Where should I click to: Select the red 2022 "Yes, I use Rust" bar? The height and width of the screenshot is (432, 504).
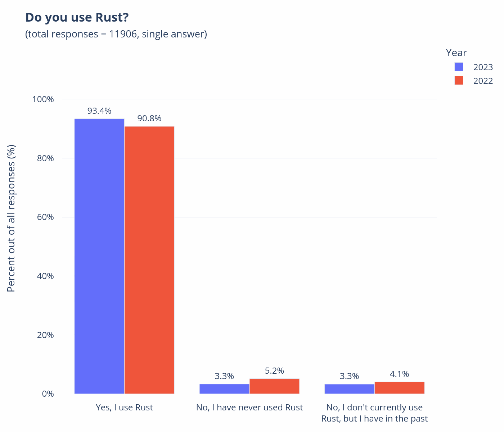pos(149,260)
